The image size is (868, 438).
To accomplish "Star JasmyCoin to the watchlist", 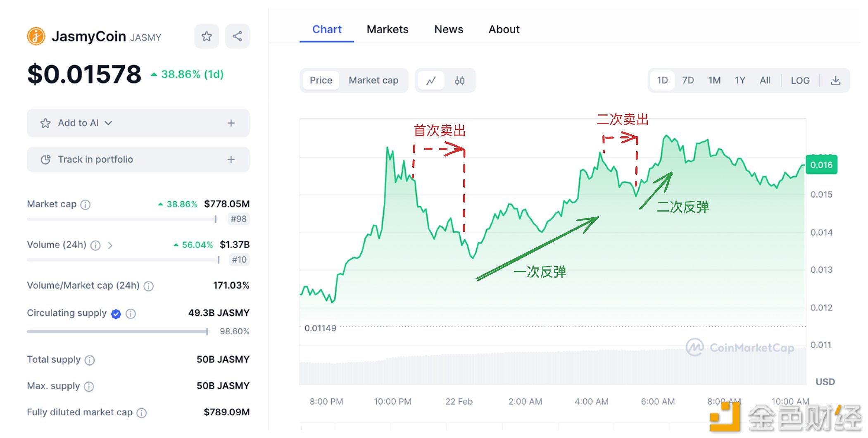I will [x=207, y=36].
